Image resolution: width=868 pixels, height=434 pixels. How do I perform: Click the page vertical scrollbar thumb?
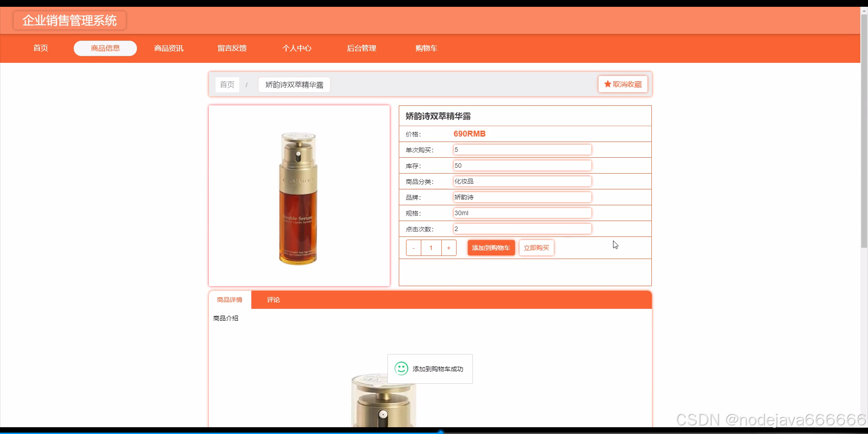(864, 131)
